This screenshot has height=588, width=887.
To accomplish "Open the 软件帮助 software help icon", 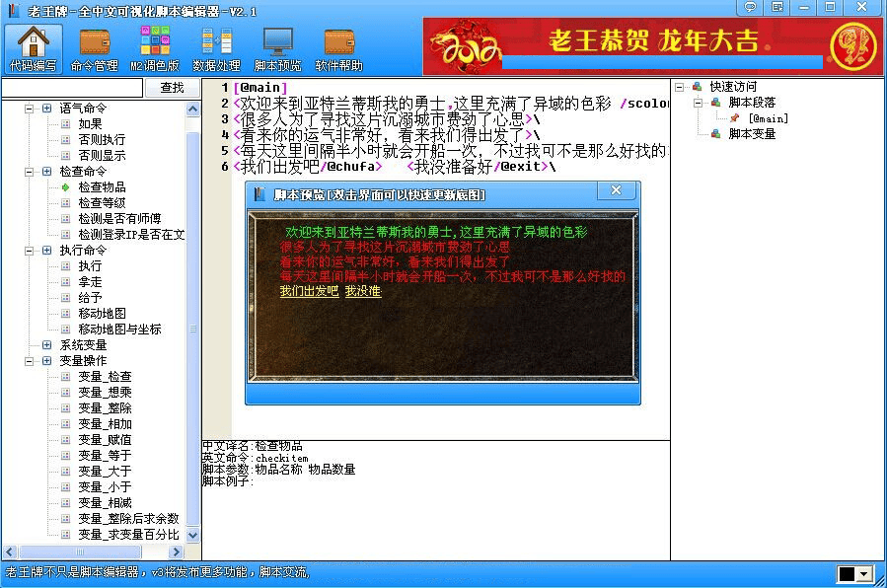I will (338, 48).
